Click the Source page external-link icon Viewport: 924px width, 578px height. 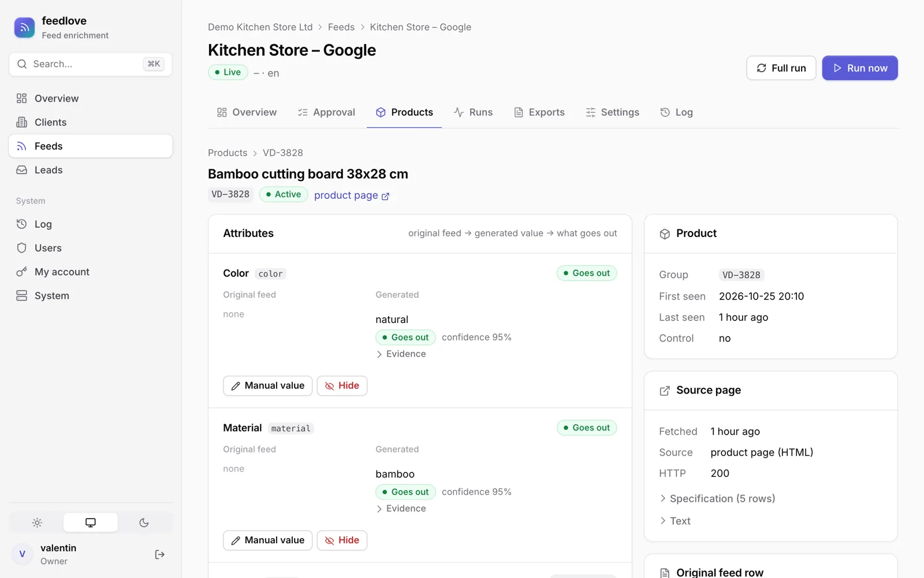click(x=665, y=391)
